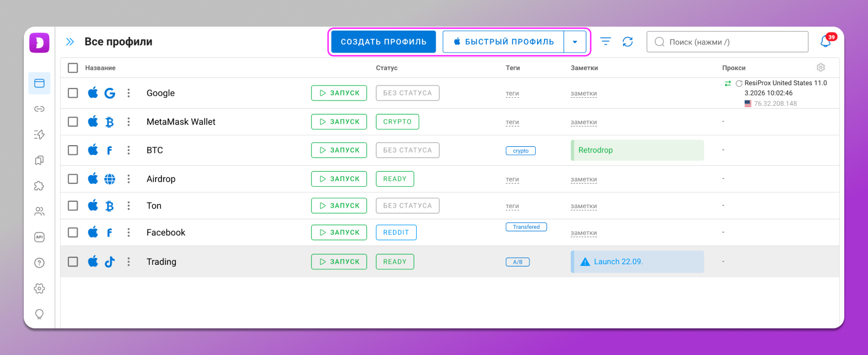Open the CRYPTO status dropdown for MetaMask Wallet

click(x=397, y=122)
